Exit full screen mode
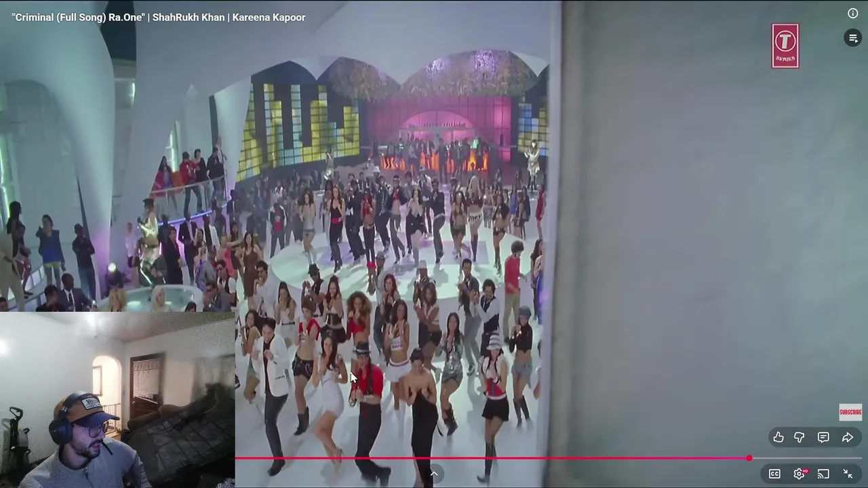868x488 pixels. coord(848,474)
